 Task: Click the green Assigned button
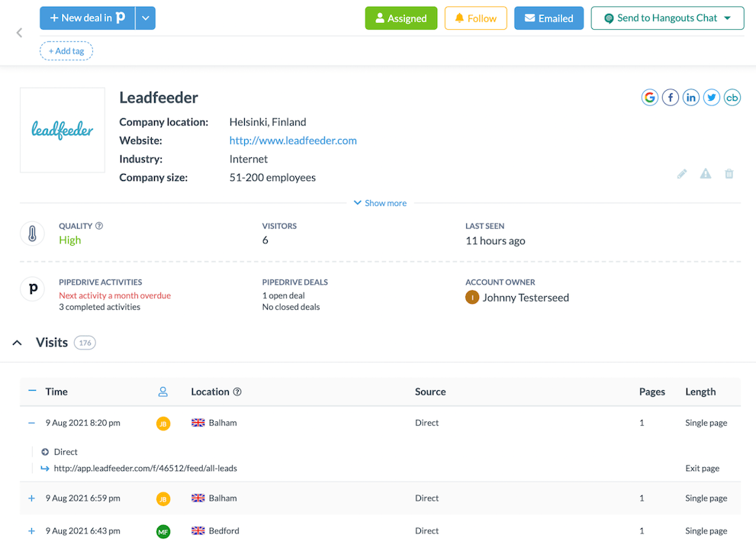point(401,18)
